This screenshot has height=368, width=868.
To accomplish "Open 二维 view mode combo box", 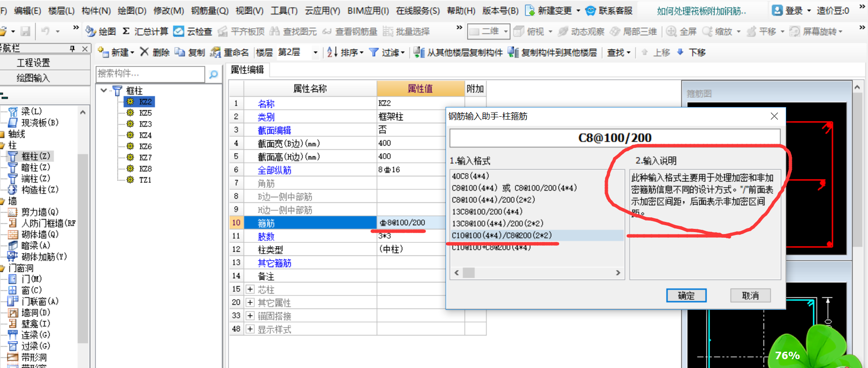I will (x=488, y=31).
